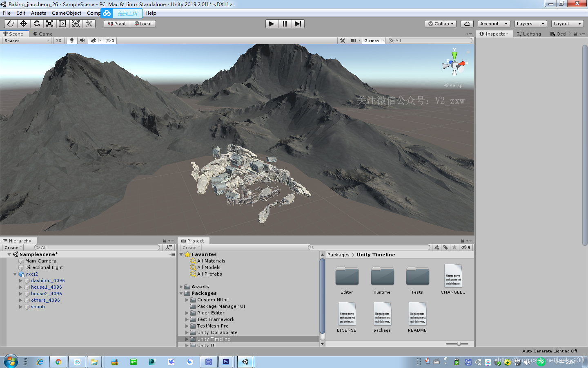
Task: Click the scene camera settings icon
Action: (354, 40)
